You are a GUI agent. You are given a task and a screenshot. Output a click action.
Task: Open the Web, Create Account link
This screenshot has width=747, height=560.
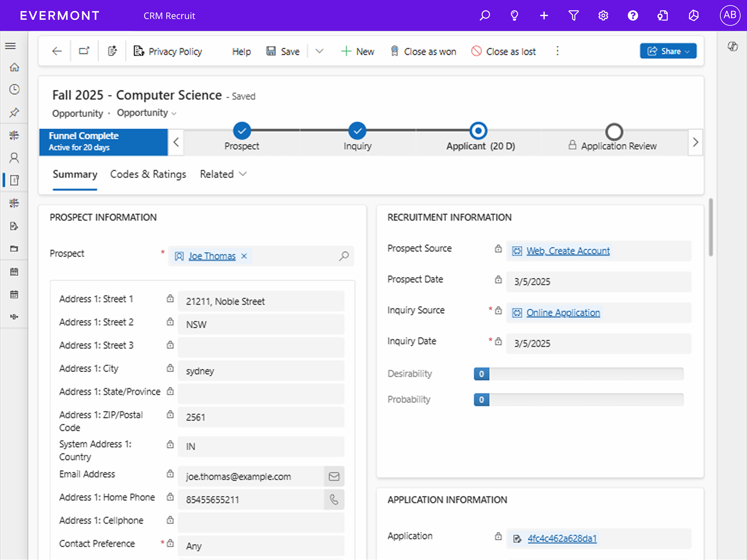568,251
